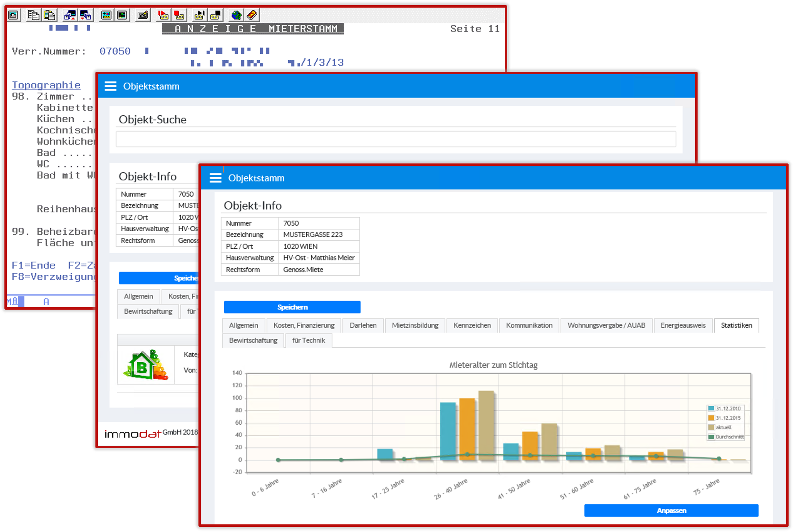Click the 'Hausverwaltung' label in front window
This screenshot has width=793, height=532.
pos(250,258)
